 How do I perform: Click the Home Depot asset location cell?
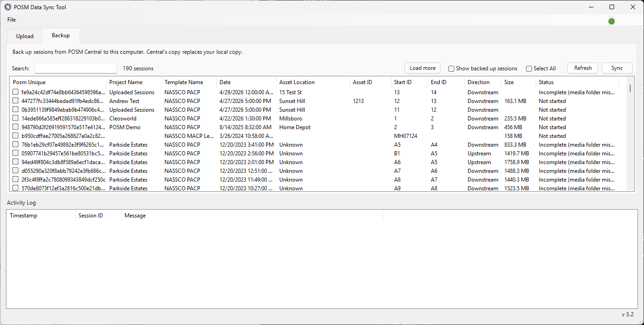tap(295, 127)
